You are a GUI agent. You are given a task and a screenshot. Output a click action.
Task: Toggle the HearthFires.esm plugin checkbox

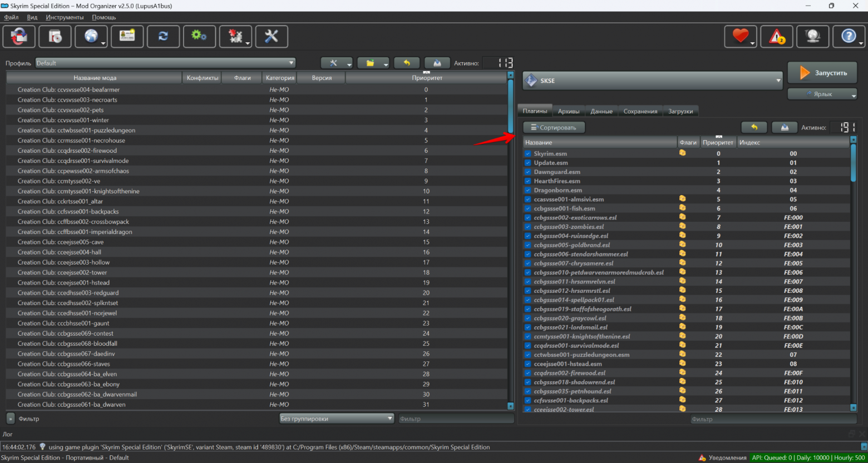click(x=527, y=181)
